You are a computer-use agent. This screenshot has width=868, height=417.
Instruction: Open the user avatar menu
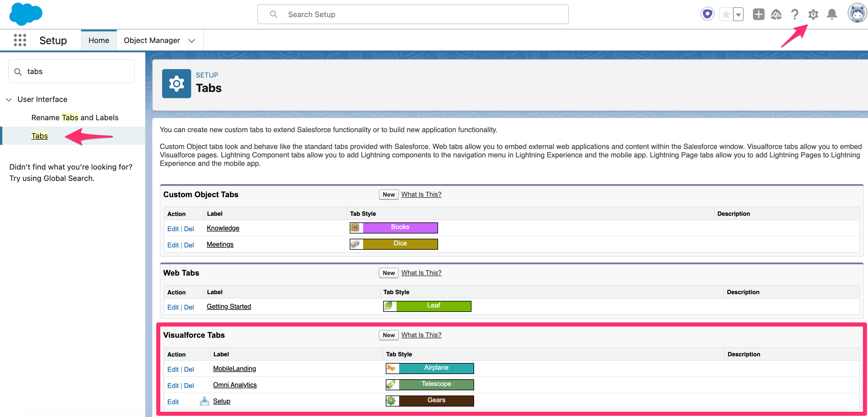857,14
